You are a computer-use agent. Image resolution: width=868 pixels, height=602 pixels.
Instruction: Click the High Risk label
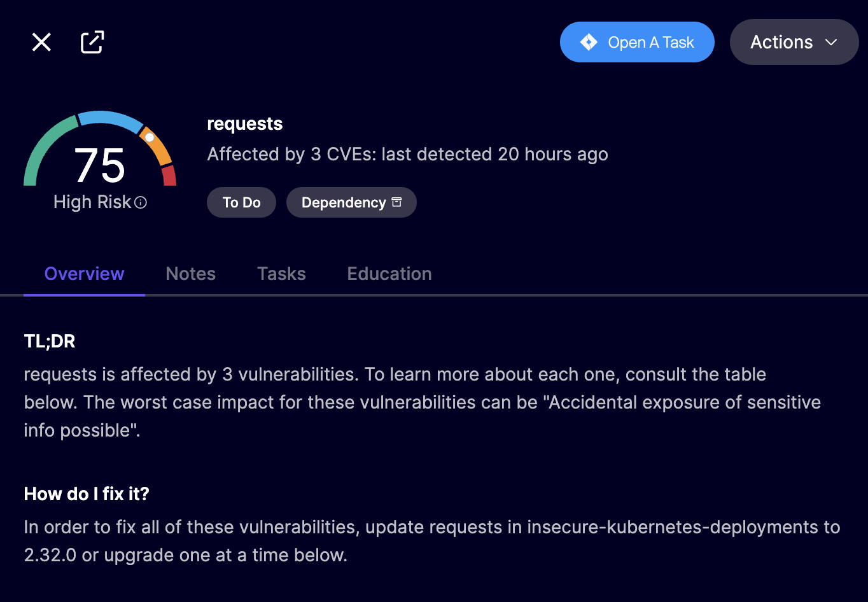click(x=92, y=202)
